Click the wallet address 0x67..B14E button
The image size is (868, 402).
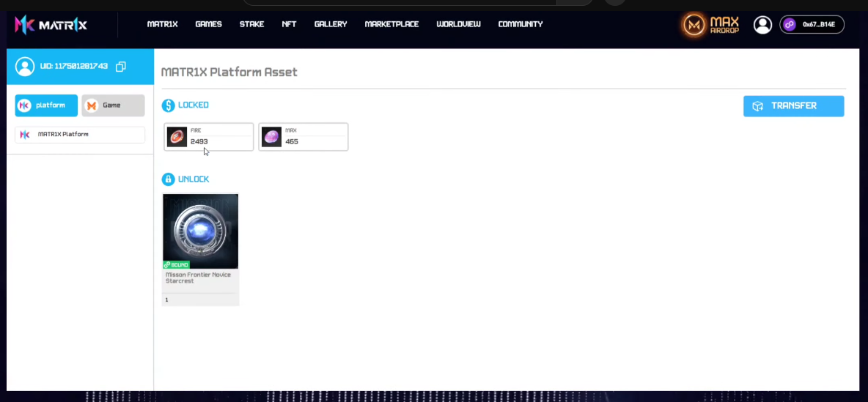point(812,24)
